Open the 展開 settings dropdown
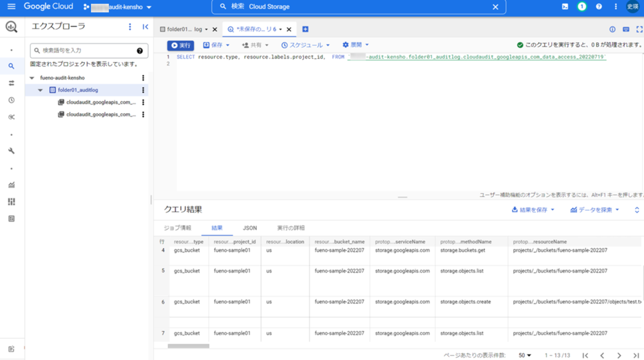Viewport: 644px width, 360px height. [355, 46]
